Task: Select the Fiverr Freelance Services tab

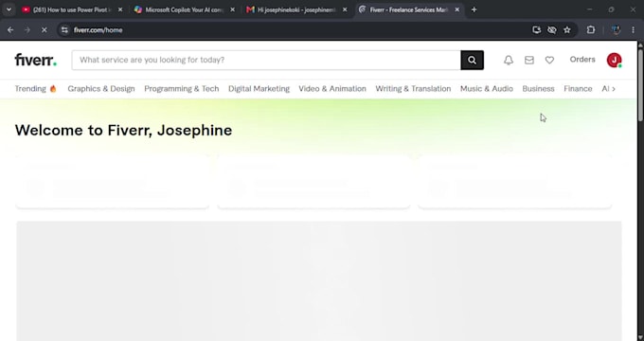Action: (x=409, y=9)
